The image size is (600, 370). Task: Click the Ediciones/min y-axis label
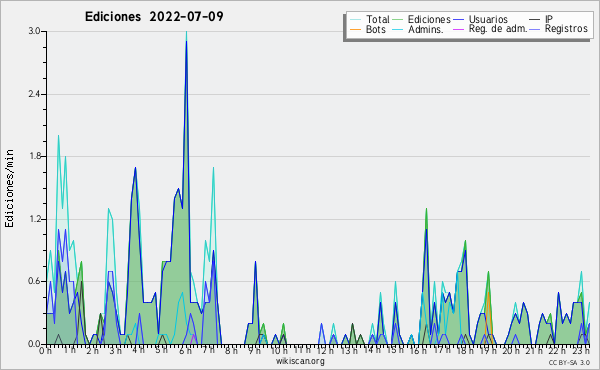click(9, 188)
